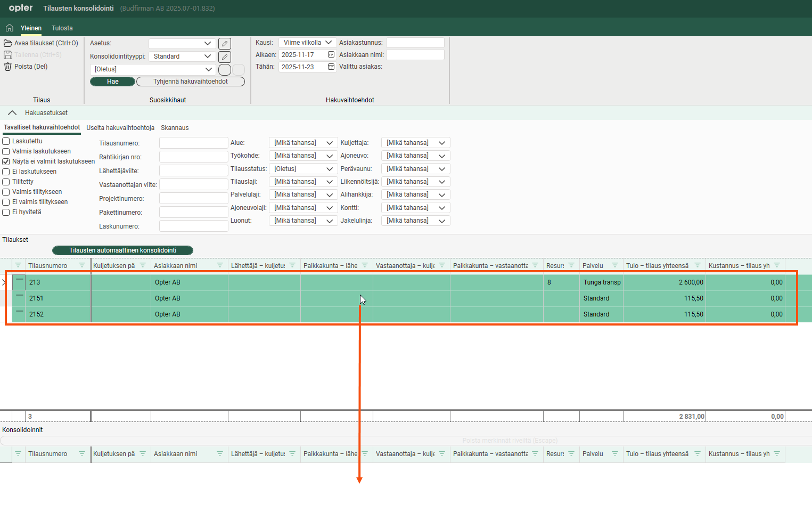Tick the Tilitetty checkbox
This screenshot has width=812, height=512.
[6, 182]
